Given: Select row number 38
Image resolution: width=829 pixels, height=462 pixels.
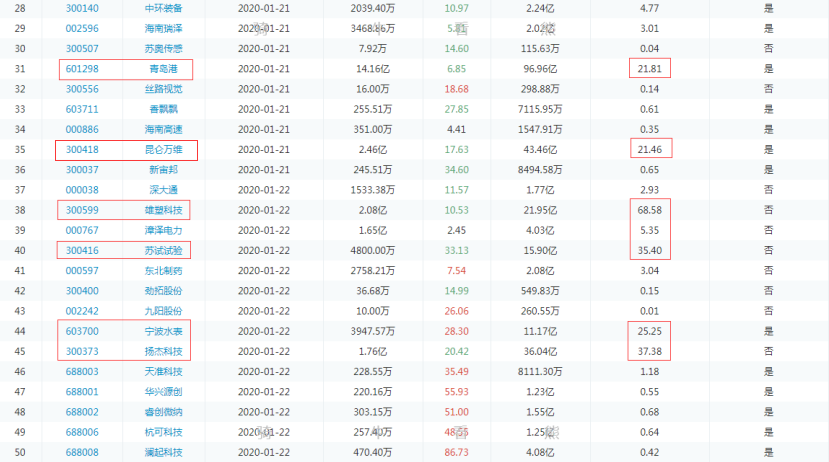Looking at the screenshot, I should click(20, 210).
